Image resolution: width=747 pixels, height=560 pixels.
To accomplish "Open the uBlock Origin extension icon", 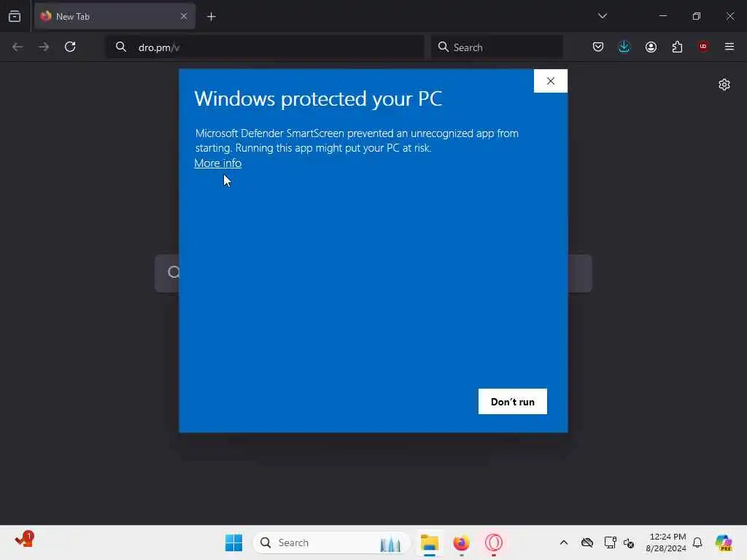I will (x=703, y=47).
